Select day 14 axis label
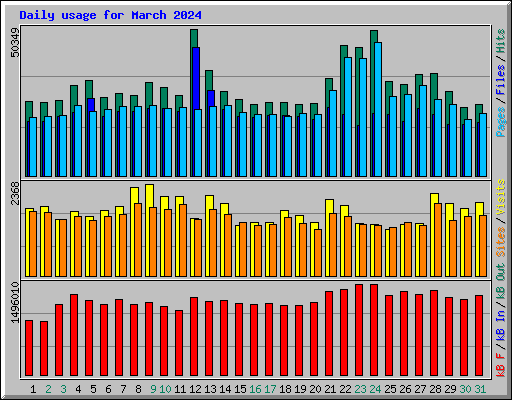Screen dimensions: 512x400 pos(225,389)
